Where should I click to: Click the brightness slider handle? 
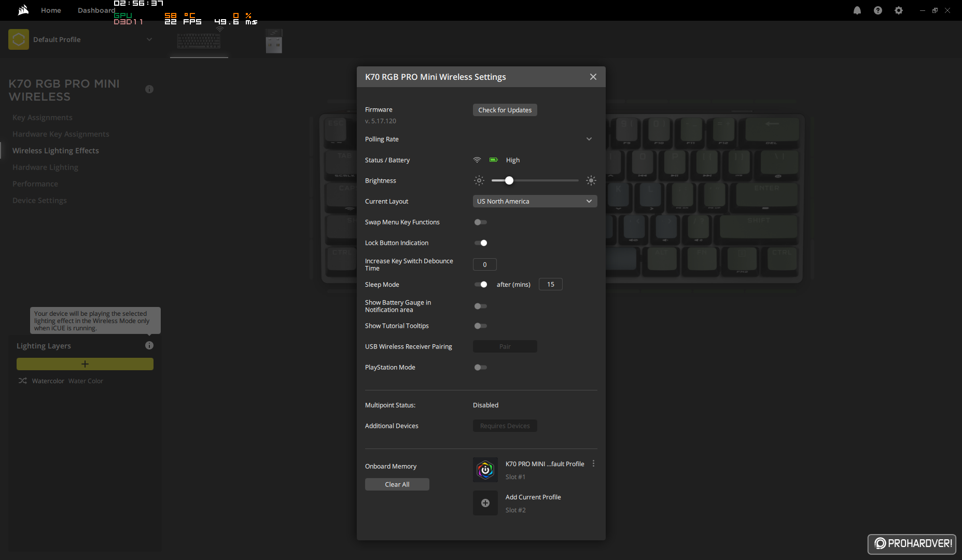[509, 180]
